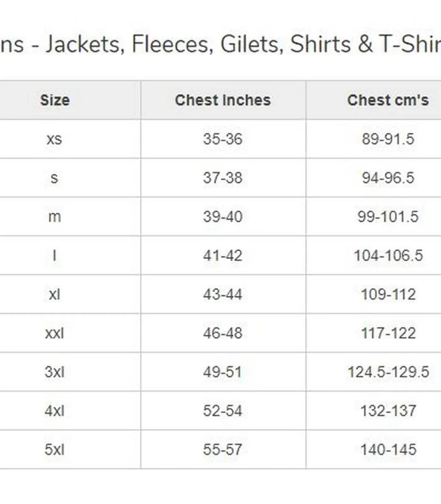The image size is (441, 504).
Task: Click the 124.5-129.5 cm value
Action: pyautogui.click(x=388, y=372)
